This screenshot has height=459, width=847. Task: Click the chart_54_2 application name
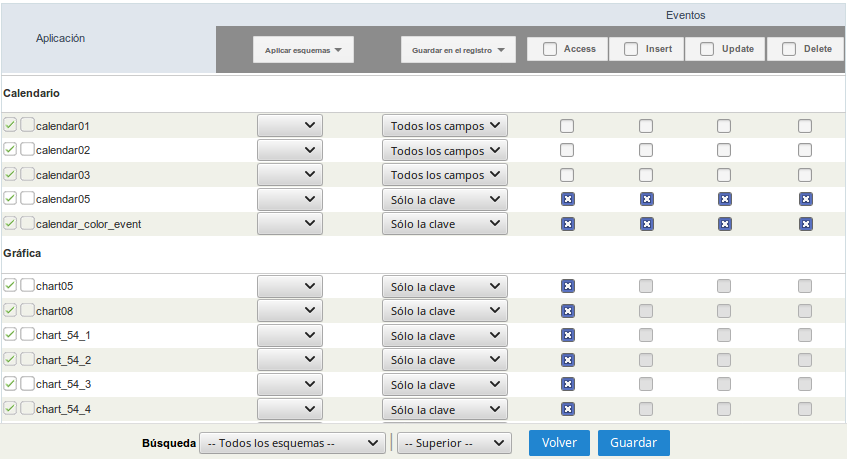click(x=64, y=360)
